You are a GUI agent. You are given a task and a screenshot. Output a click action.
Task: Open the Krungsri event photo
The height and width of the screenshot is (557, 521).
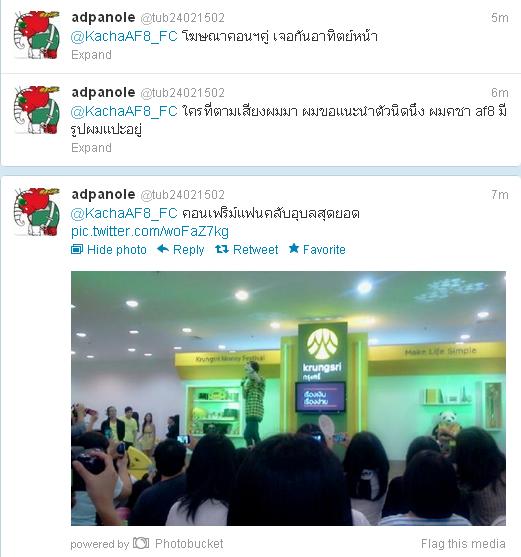point(288,398)
